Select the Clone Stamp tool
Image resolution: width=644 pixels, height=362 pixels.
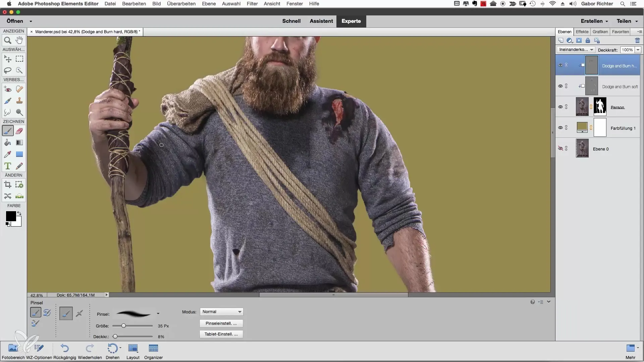19,101
